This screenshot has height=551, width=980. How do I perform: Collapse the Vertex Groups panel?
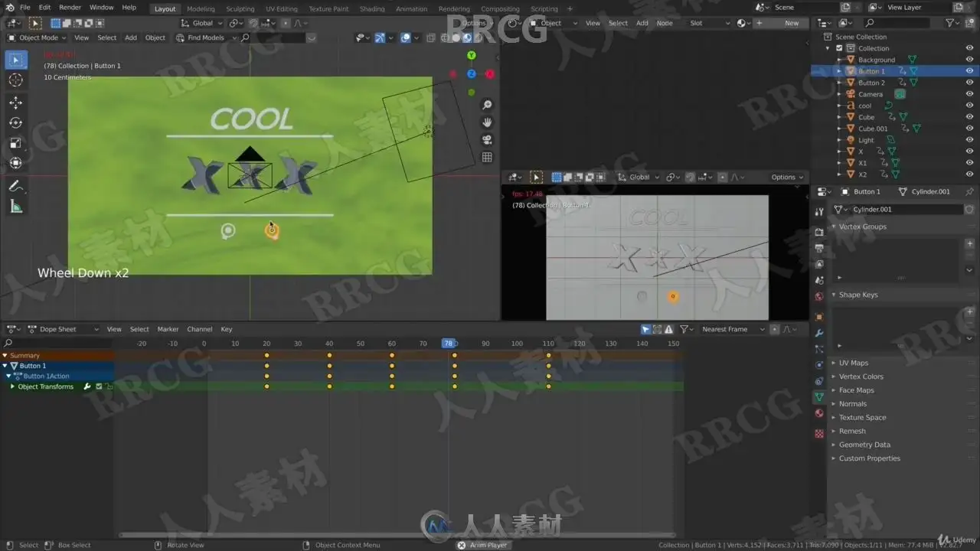(862, 227)
